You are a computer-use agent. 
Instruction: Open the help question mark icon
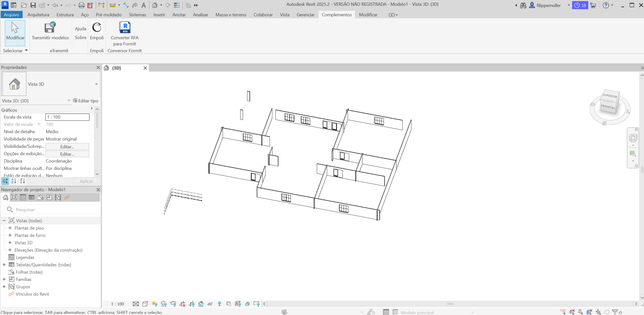[x=606, y=5]
